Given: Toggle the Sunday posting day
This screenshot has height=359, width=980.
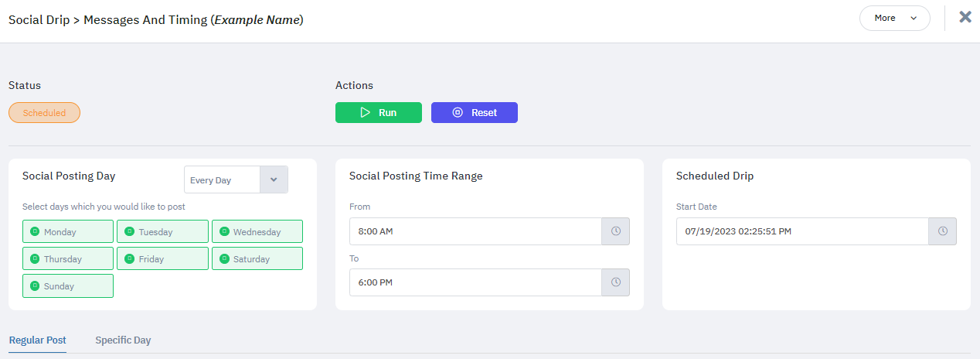Looking at the screenshot, I should click(x=68, y=286).
